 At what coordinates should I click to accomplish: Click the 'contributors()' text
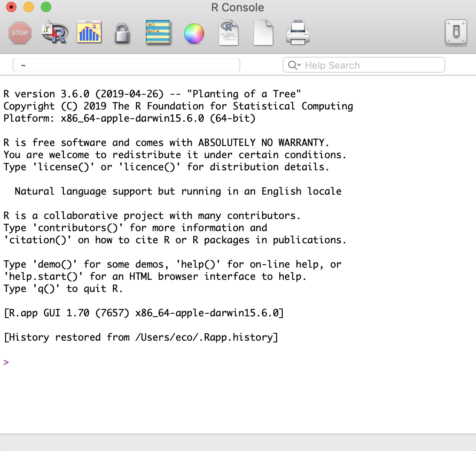[x=78, y=228]
